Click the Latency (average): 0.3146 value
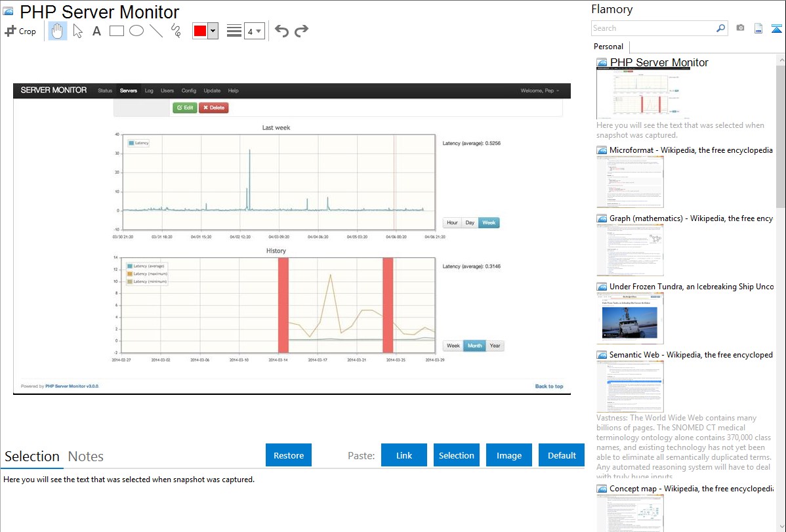 tap(472, 267)
